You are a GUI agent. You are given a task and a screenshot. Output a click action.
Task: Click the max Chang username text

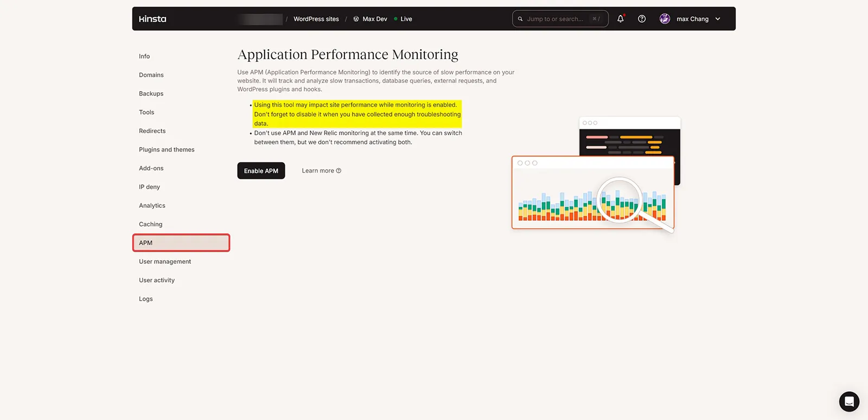pyautogui.click(x=692, y=19)
